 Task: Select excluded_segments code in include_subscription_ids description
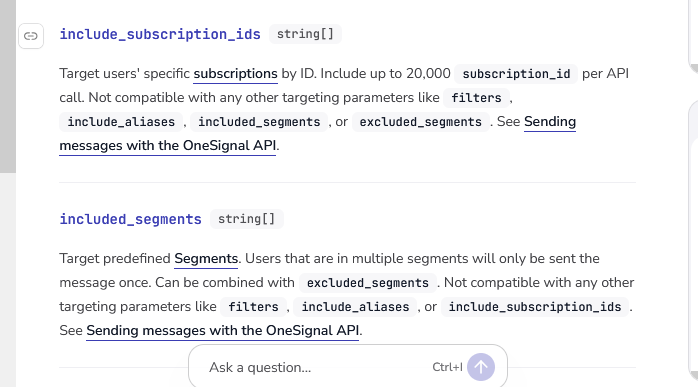point(421,122)
